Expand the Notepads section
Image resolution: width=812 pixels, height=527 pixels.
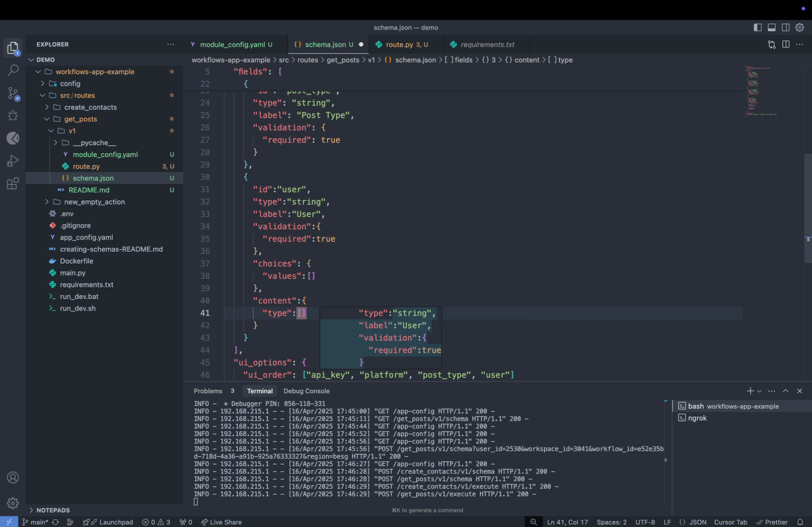[x=53, y=510]
